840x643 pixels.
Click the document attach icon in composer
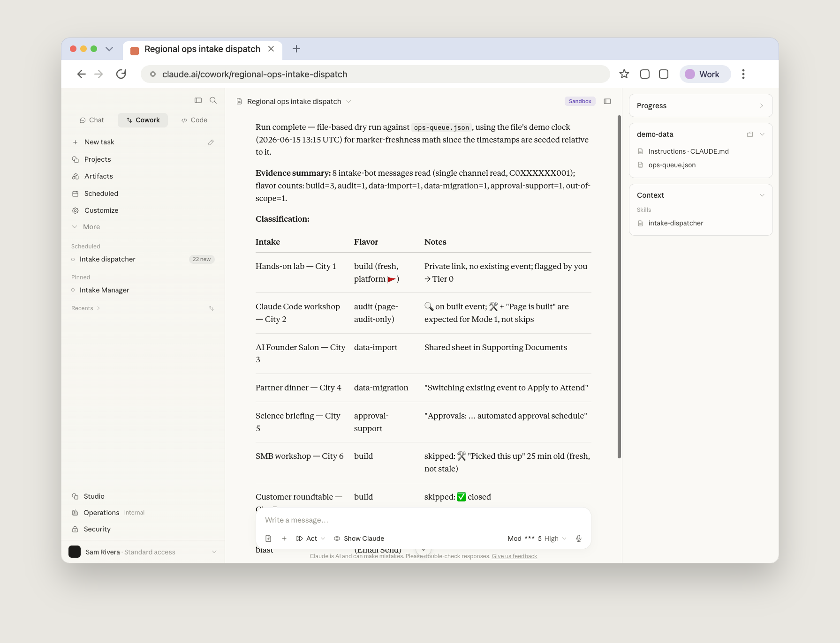(268, 538)
